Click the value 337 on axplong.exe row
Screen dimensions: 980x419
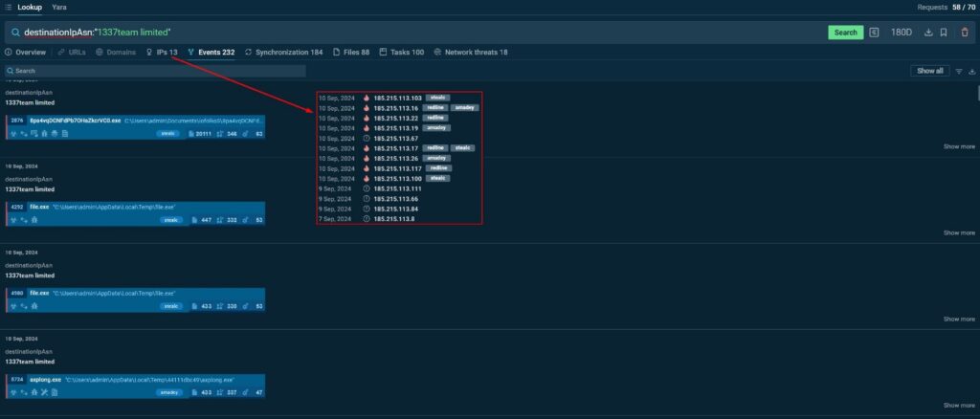point(232,392)
